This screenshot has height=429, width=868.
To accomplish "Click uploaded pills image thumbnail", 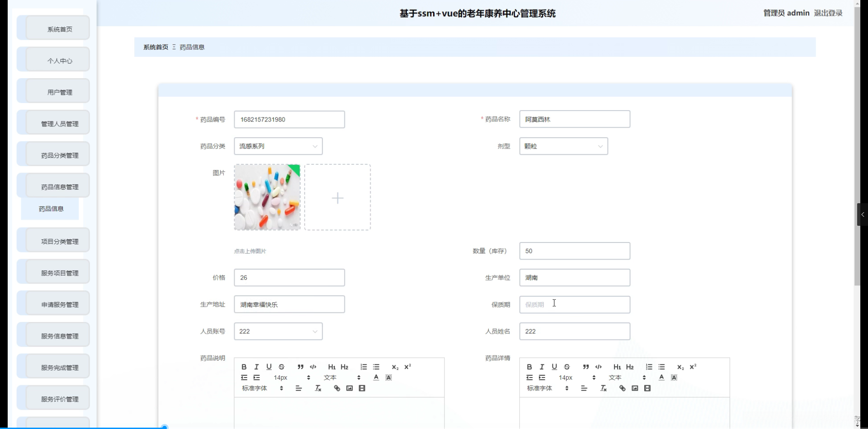I will (267, 197).
